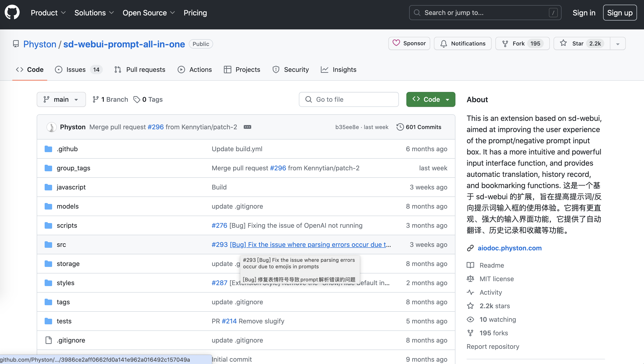
Task: Click the Pull requests icon
Action: 118,69
